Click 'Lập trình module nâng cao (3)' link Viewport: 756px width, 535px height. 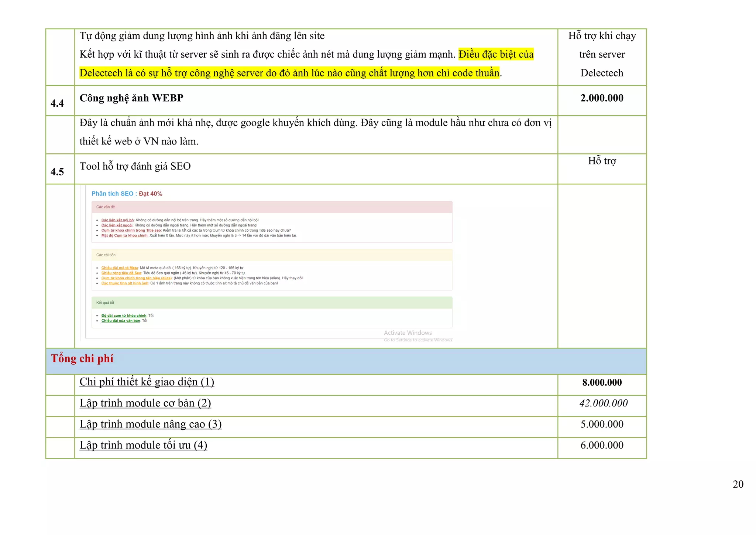150,424
